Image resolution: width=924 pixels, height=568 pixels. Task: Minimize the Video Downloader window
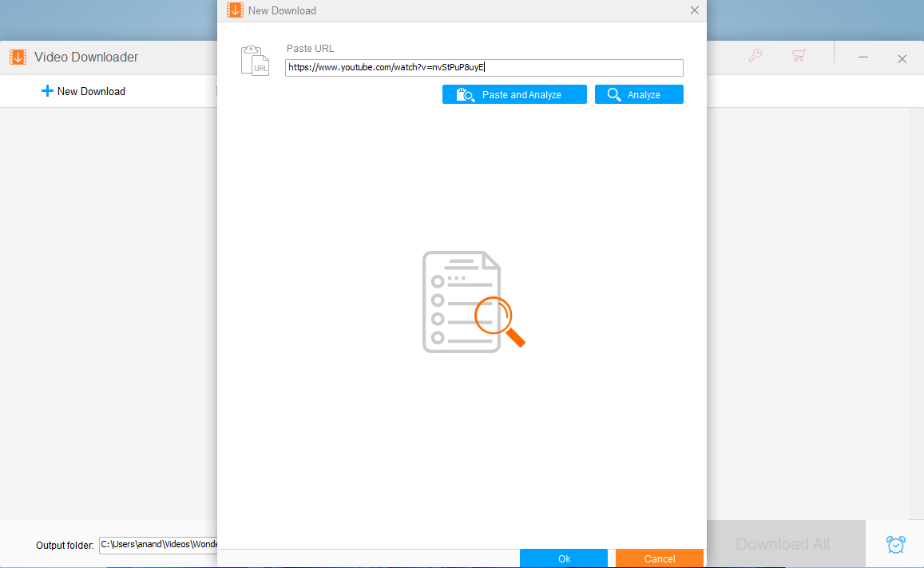(863, 58)
